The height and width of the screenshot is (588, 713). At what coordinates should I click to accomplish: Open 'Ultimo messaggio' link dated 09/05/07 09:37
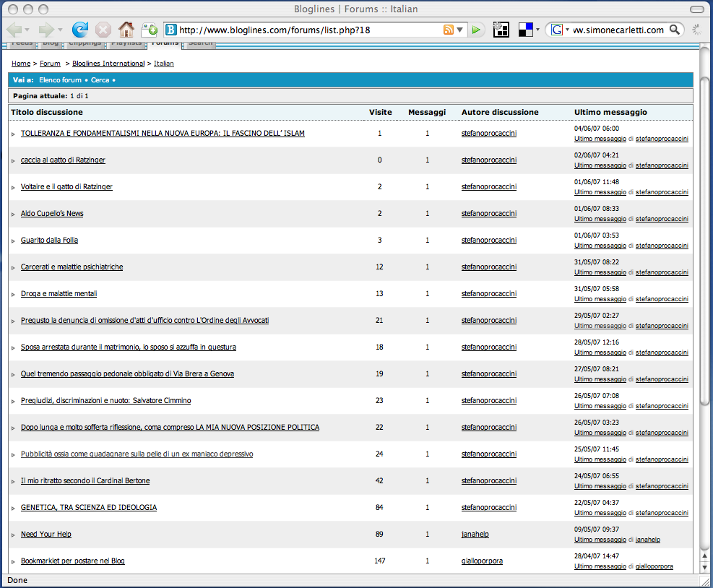600,540
